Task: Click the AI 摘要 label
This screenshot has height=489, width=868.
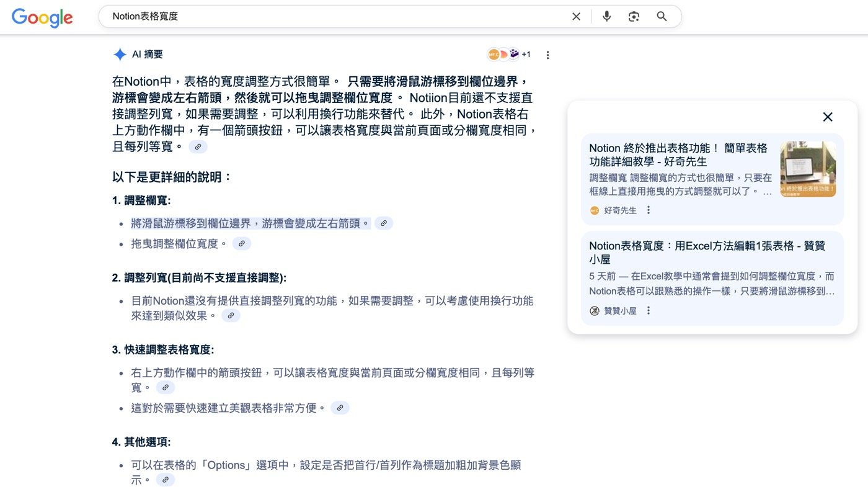Action: pyautogui.click(x=148, y=55)
